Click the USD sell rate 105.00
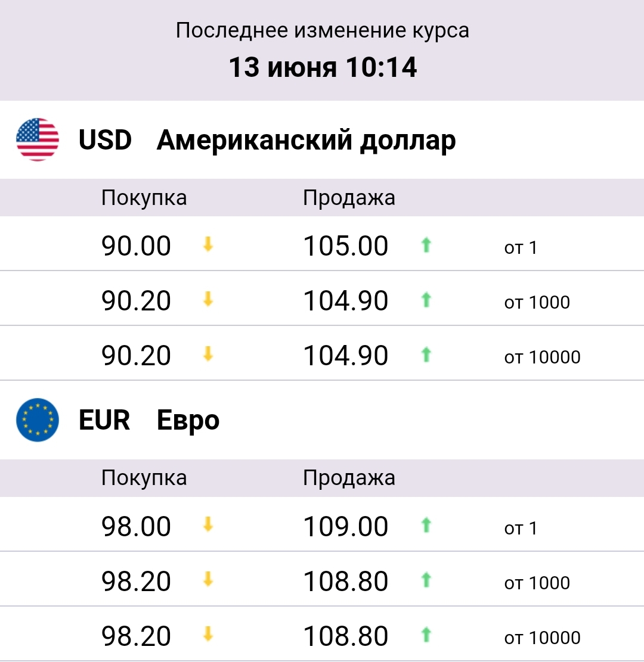The height and width of the screenshot is (662, 644). tap(346, 245)
